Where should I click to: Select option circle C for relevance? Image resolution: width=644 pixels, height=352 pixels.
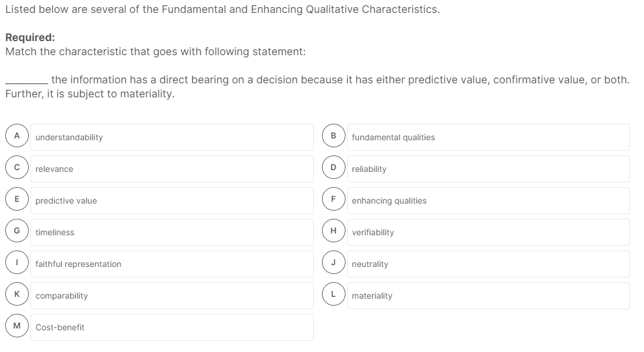(x=16, y=168)
